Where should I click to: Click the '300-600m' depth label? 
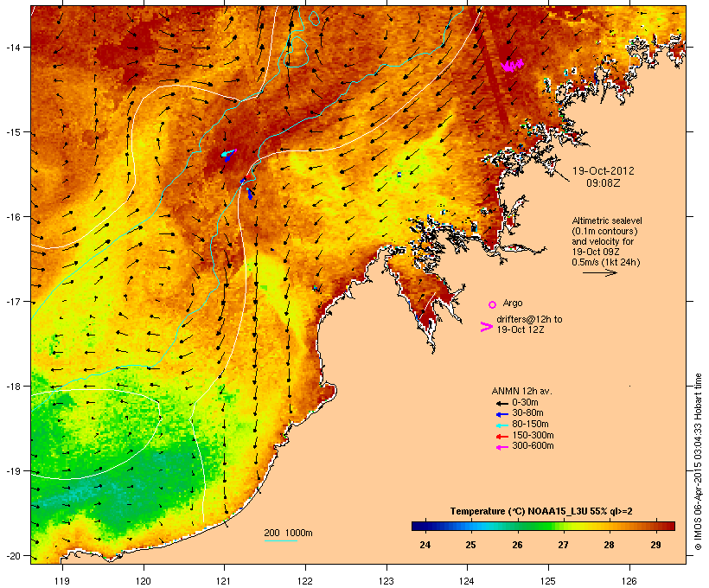533,446
